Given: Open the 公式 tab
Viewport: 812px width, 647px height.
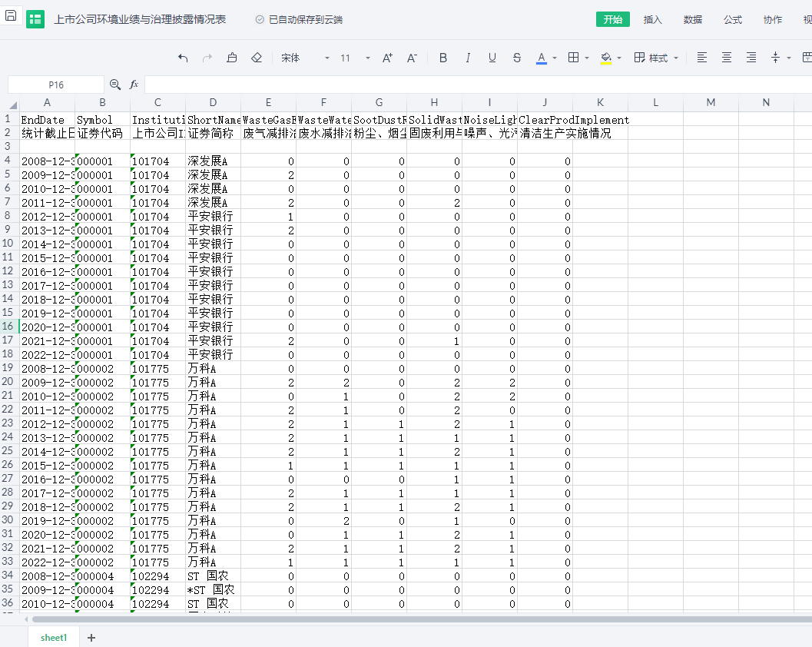Looking at the screenshot, I should coord(732,19).
